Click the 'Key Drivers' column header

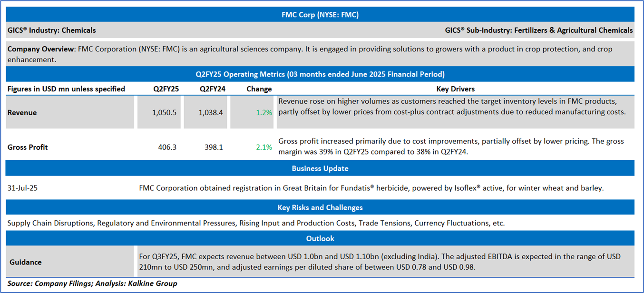(x=455, y=89)
